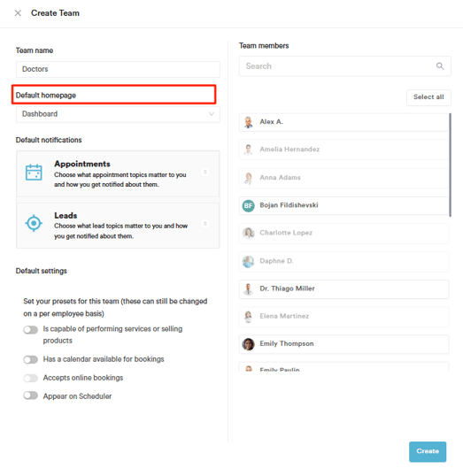Select team member Charlotte Lopez
The width and height of the screenshot is (463, 476).
click(x=343, y=234)
